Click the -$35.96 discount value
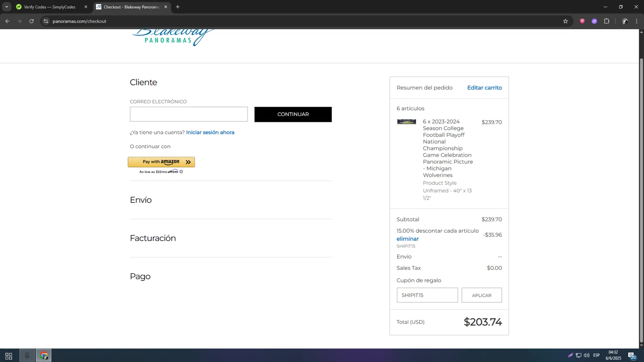Screen dimensions: 644x362 point(492,235)
